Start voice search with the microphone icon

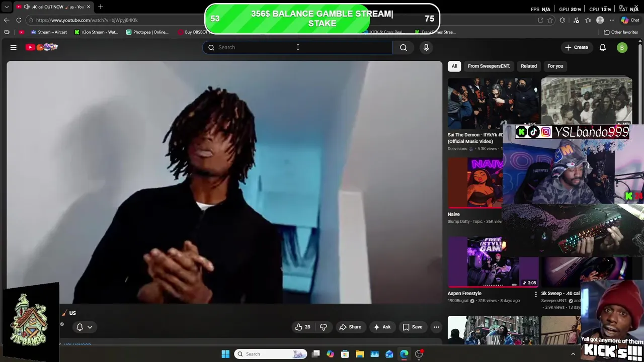[426, 47]
